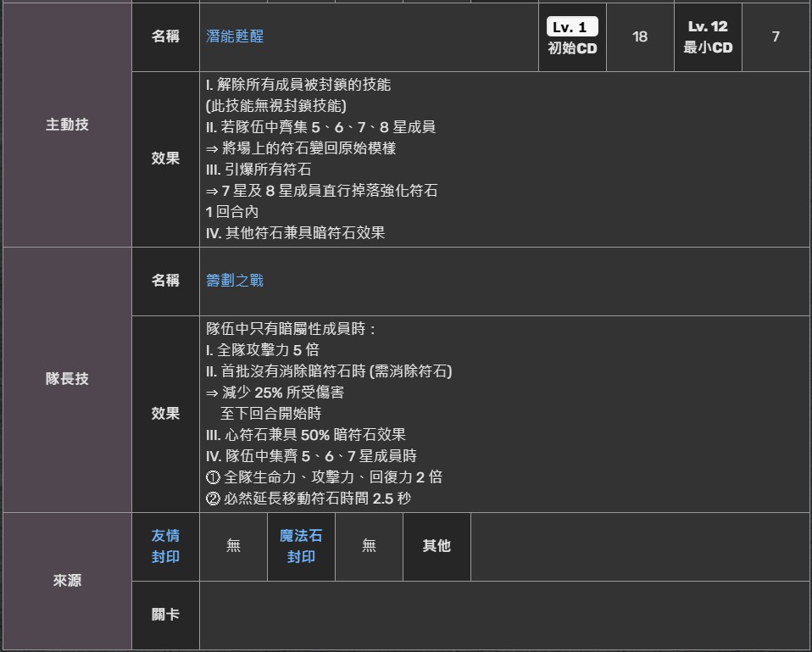Screen dimensions: 812x652
Task: Click the 無 cell beside 魔法石封印
Action: [x=369, y=546]
